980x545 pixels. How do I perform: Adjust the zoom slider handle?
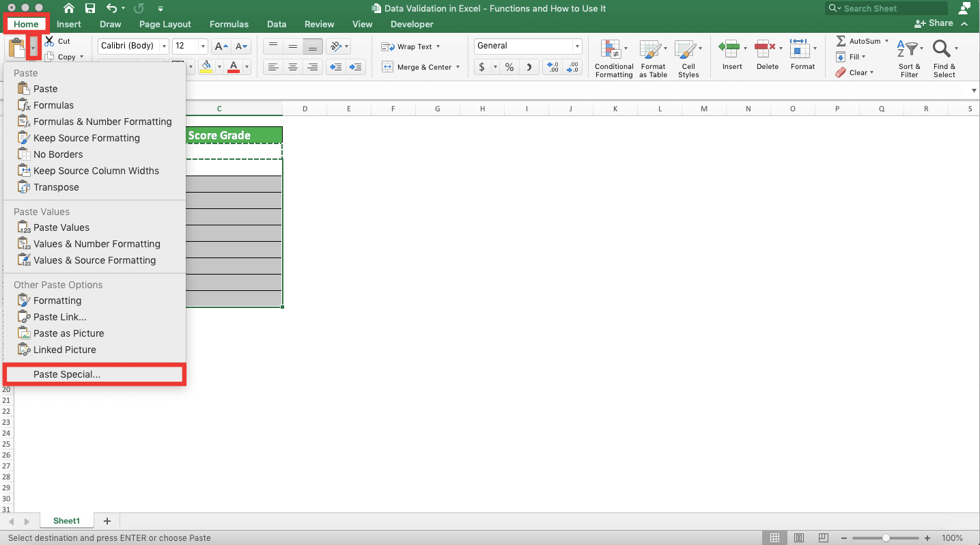[886, 537]
